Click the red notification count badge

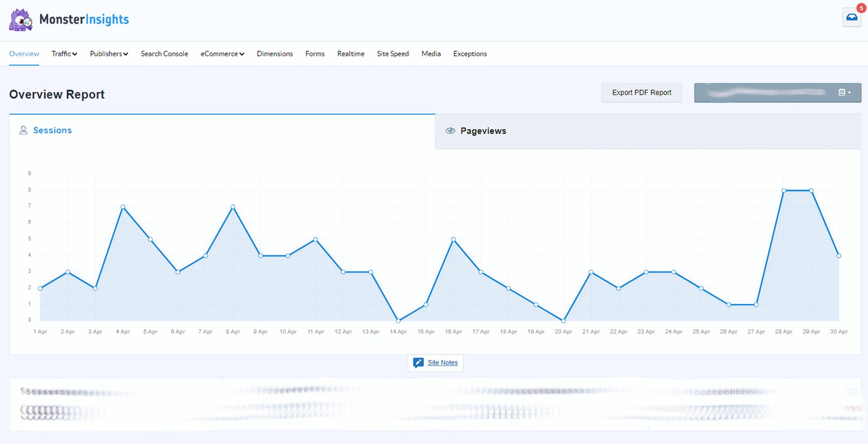click(x=861, y=8)
